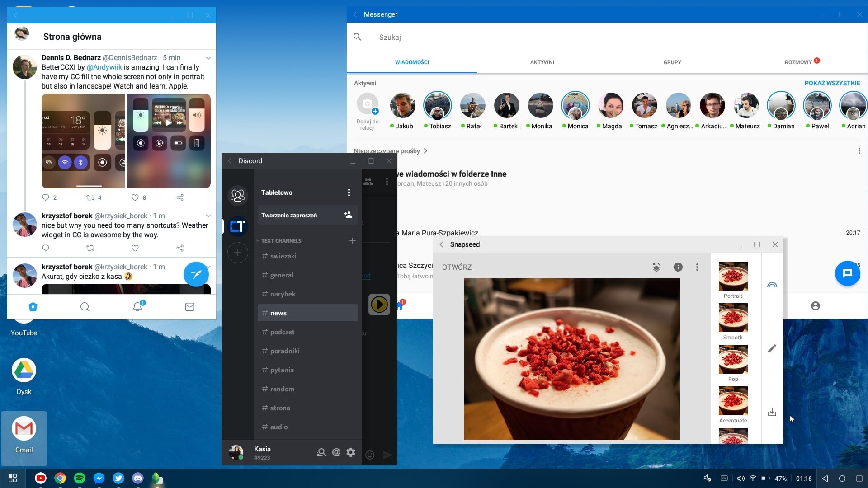Screen dimensions: 868x488
Task: Open the Twitter home tab icon
Action: [33, 307]
